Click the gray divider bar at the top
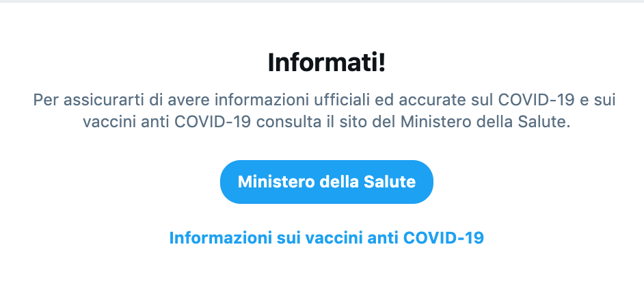The height and width of the screenshot is (301, 644). click(x=322, y=1)
